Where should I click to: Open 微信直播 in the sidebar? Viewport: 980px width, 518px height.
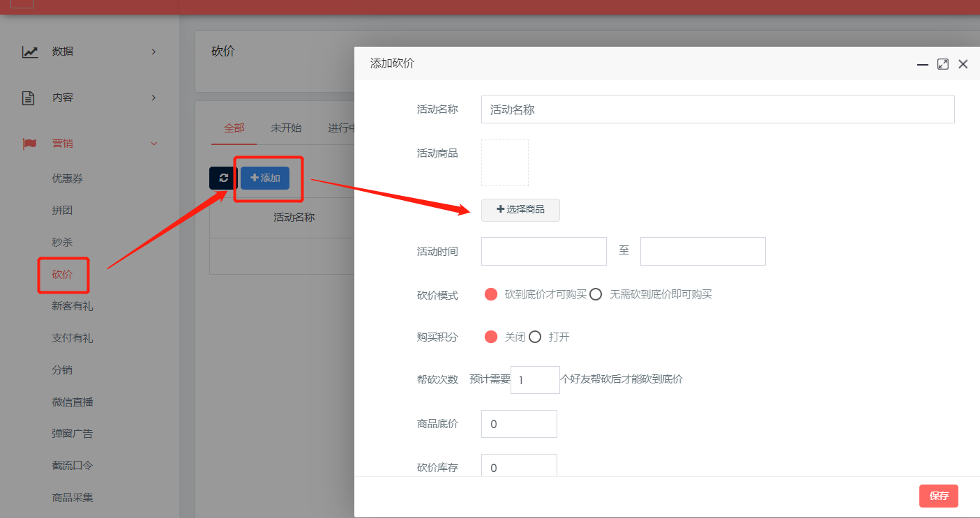pyautogui.click(x=73, y=402)
